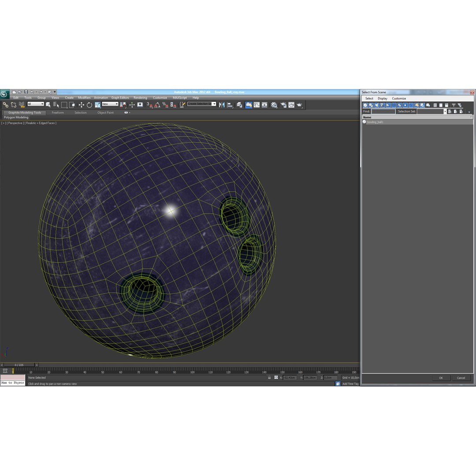Viewport: 476px width, 476px height.
Task: Expand the Selection Set dropdown in Select From Scene
Action: pos(445,112)
